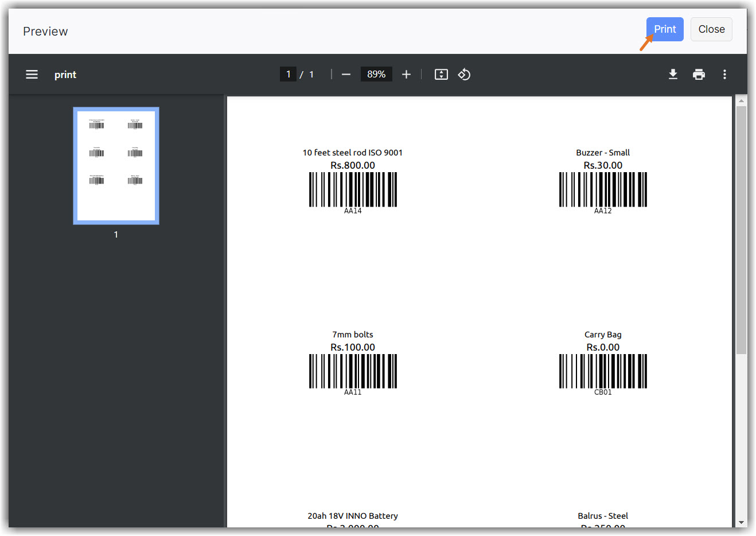
Task: Click the printer icon in toolbar
Action: click(x=699, y=75)
